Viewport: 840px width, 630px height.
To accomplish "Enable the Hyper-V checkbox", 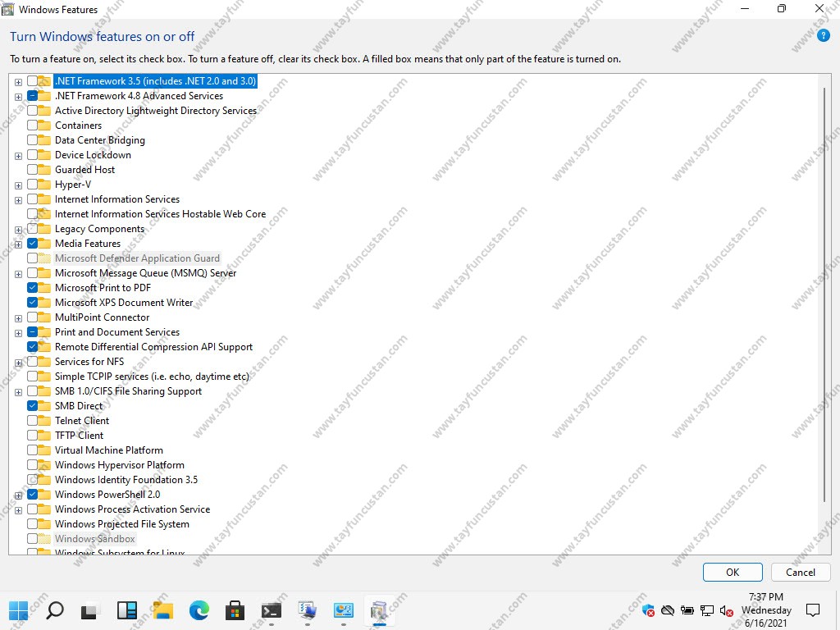I will [x=32, y=185].
